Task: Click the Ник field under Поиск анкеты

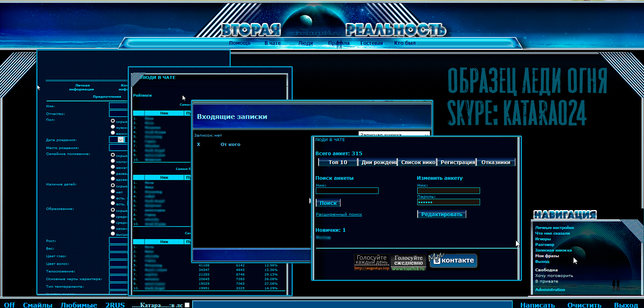Action: [x=347, y=191]
